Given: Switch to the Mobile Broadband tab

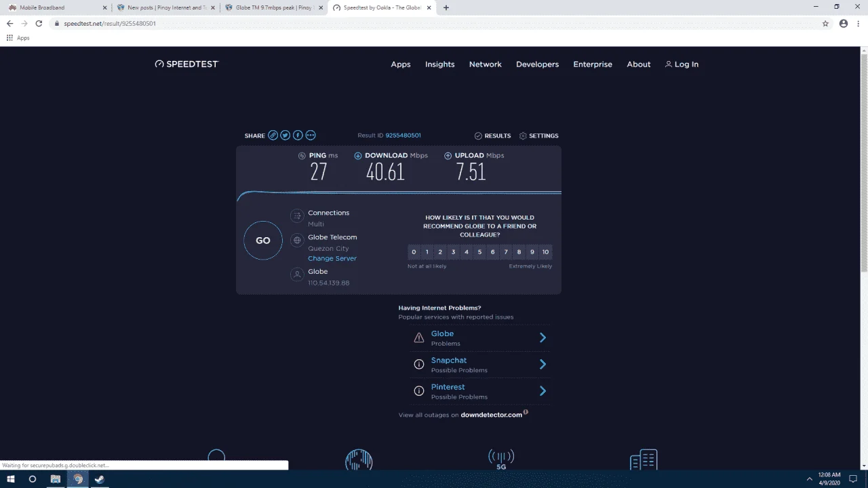Looking at the screenshot, I should pos(57,7).
